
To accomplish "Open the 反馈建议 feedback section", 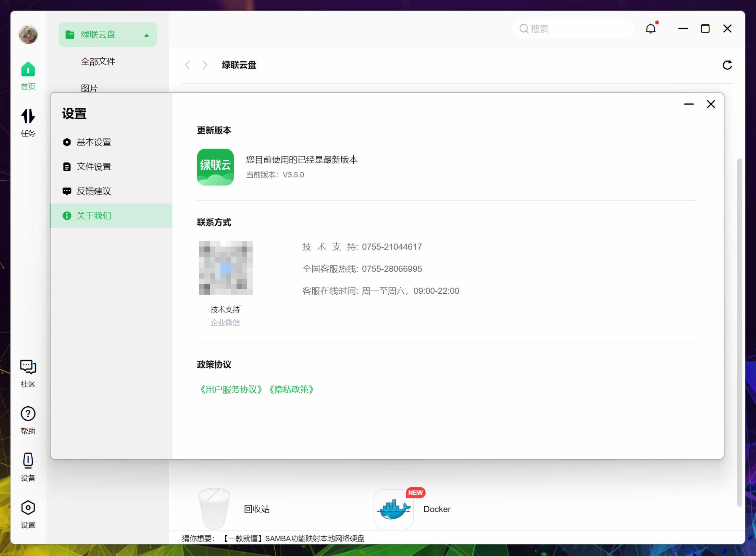I will pos(94,191).
